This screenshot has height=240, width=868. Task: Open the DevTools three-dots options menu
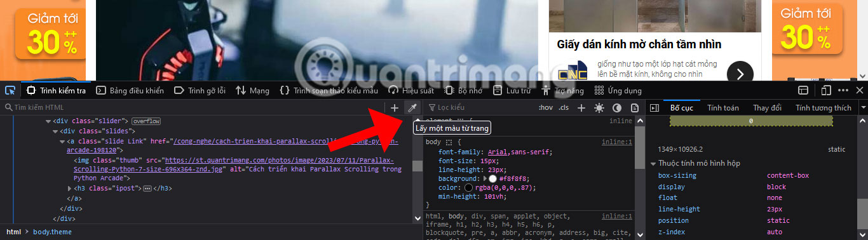tap(843, 91)
